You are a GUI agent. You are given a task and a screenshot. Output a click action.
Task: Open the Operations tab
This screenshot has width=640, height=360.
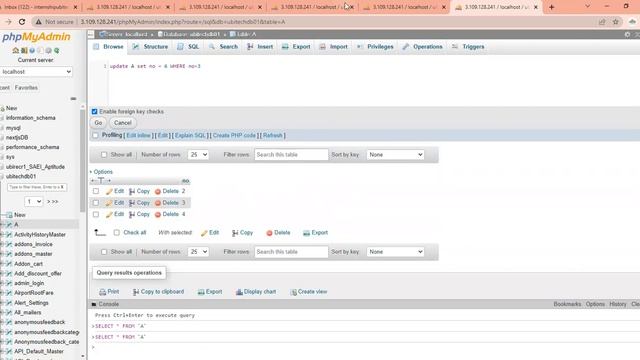(x=422, y=47)
